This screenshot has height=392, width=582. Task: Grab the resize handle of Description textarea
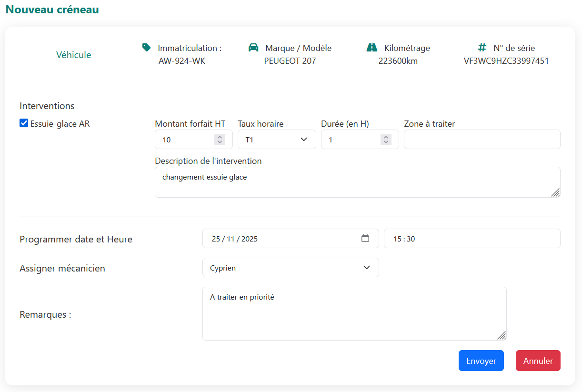point(555,192)
